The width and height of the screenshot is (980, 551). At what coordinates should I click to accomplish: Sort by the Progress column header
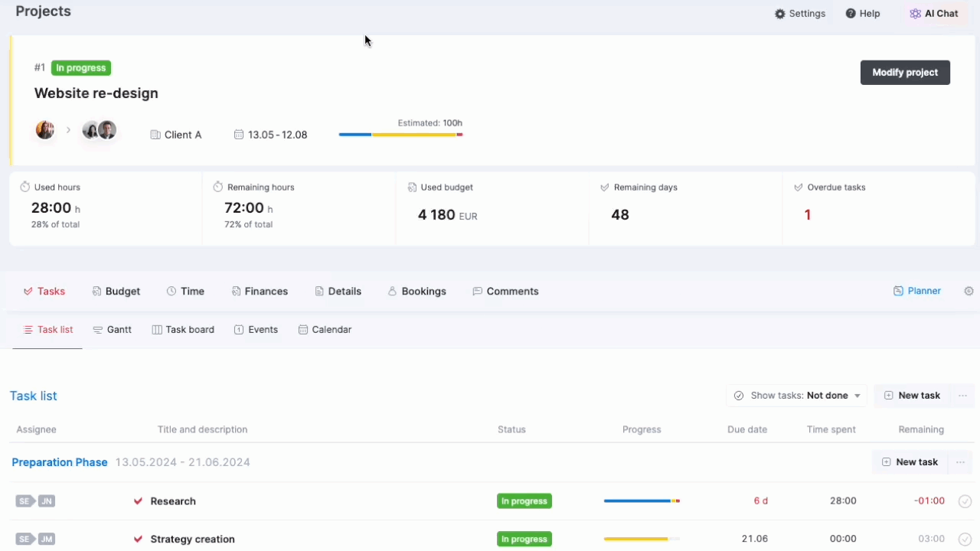(642, 429)
